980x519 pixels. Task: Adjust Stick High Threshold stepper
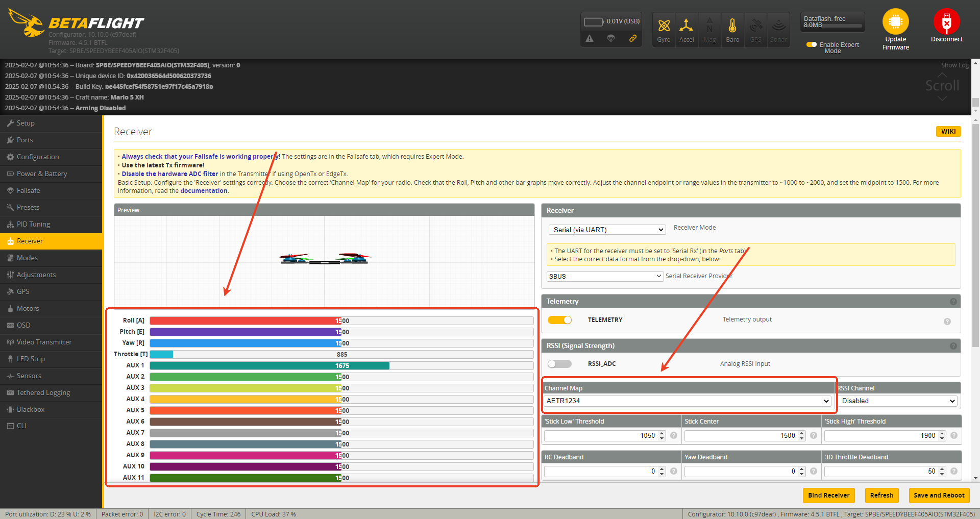(x=942, y=435)
